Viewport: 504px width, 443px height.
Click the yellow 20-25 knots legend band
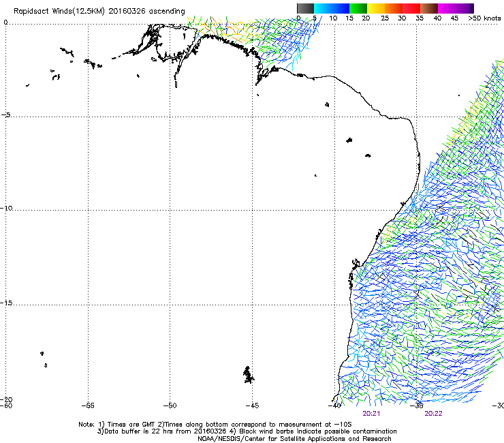(376, 8)
